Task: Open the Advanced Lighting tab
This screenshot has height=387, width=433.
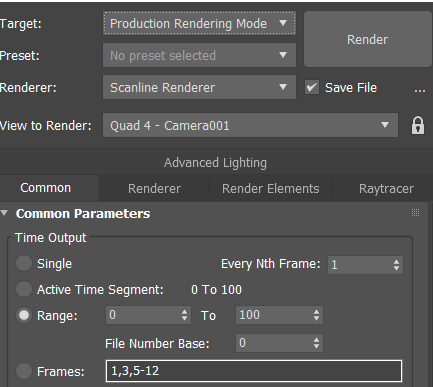Action: (215, 163)
